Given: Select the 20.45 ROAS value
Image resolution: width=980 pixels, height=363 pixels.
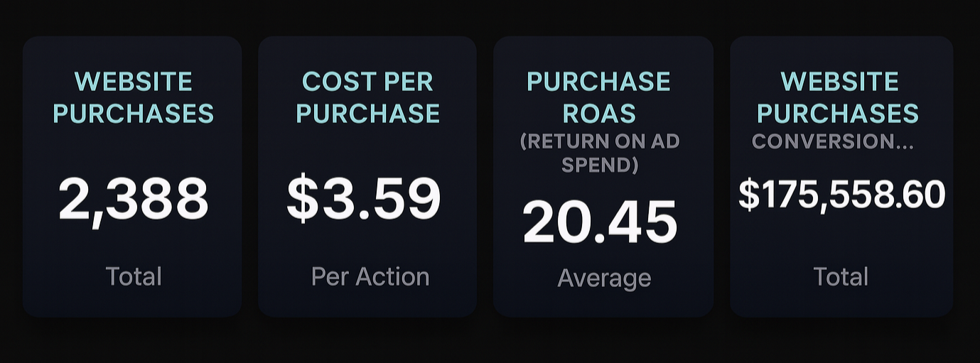Looking at the screenshot, I should (600, 222).
